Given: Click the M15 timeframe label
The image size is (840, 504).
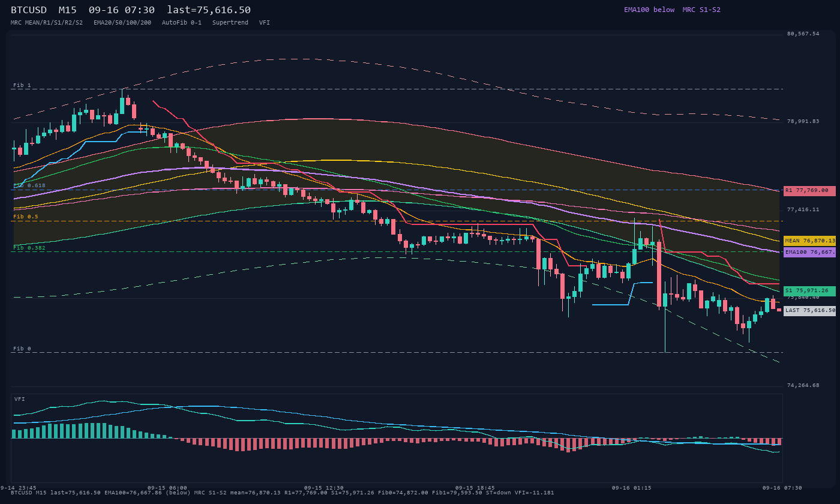Looking at the screenshot, I should tap(67, 10).
